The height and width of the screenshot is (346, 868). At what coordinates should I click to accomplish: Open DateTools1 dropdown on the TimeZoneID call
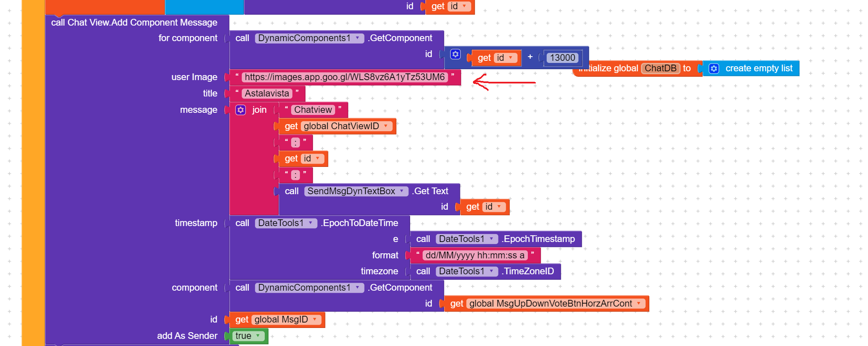tap(467, 271)
